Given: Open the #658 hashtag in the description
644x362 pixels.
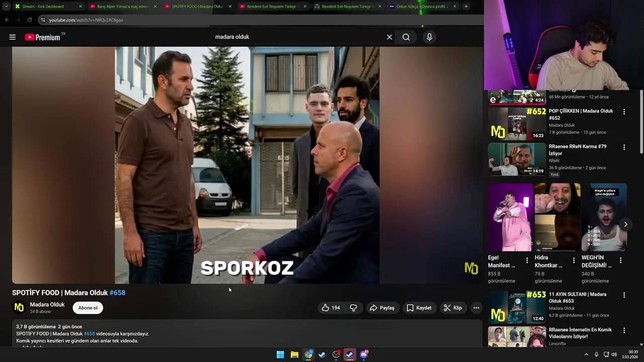Looking at the screenshot, I should [x=89, y=334].
